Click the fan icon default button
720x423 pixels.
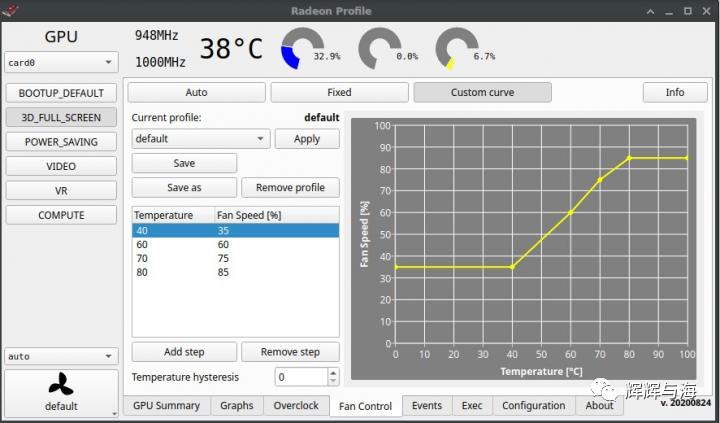pyautogui.click(x=61, y=394)
